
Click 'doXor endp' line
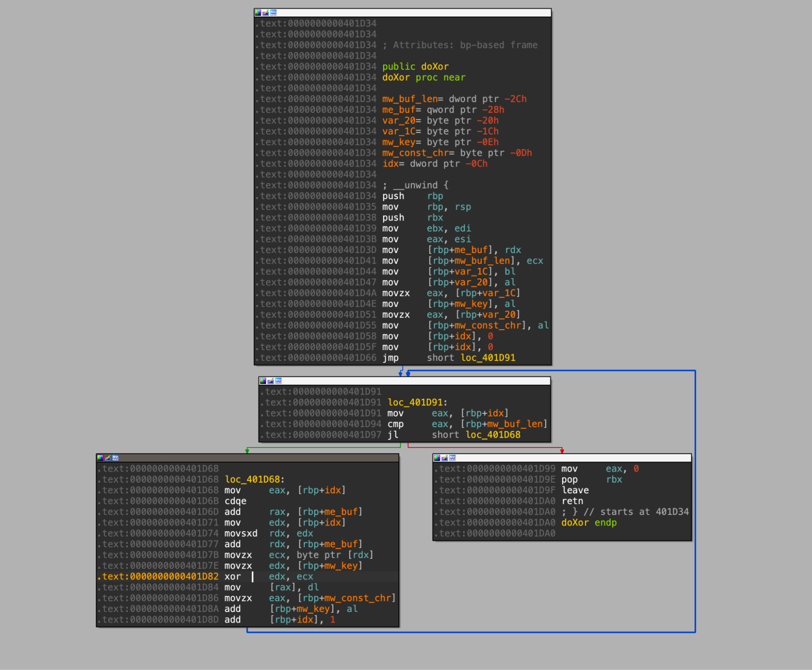click(589, 523)
